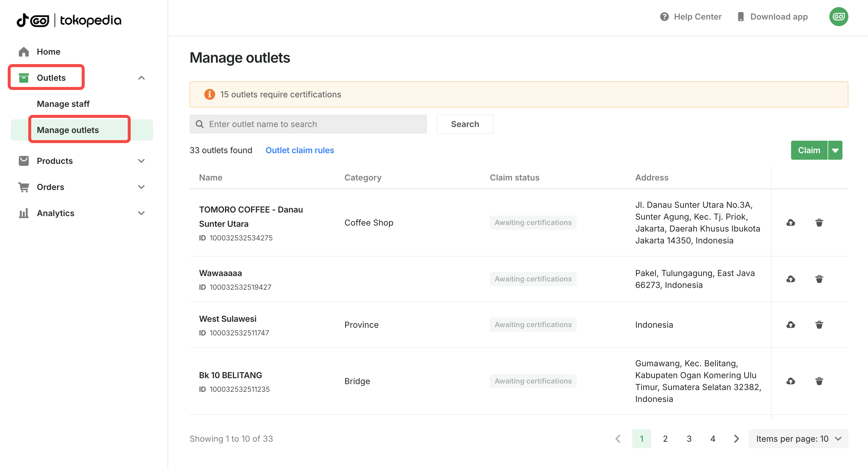Image resolution: width=868 pixels, height=469 pixels.
Task: Go to next page using right arrow
Action: pos(736,438)
